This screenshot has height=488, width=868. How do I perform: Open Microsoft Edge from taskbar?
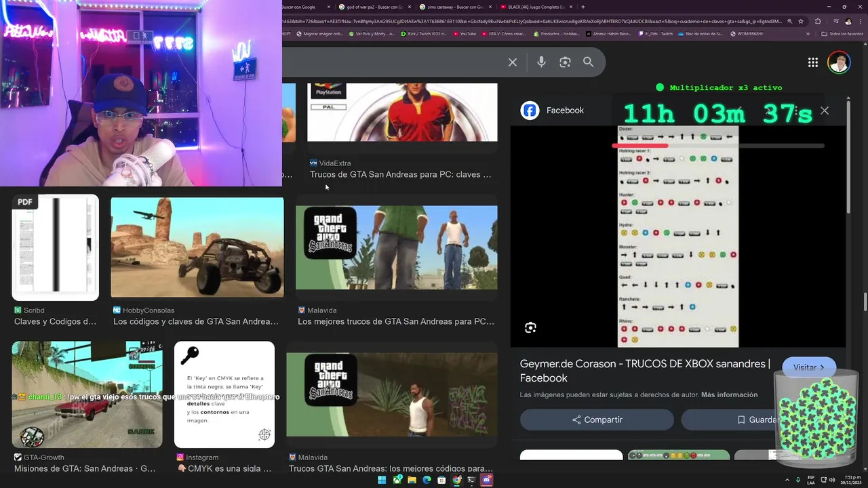tap(427, 480)
